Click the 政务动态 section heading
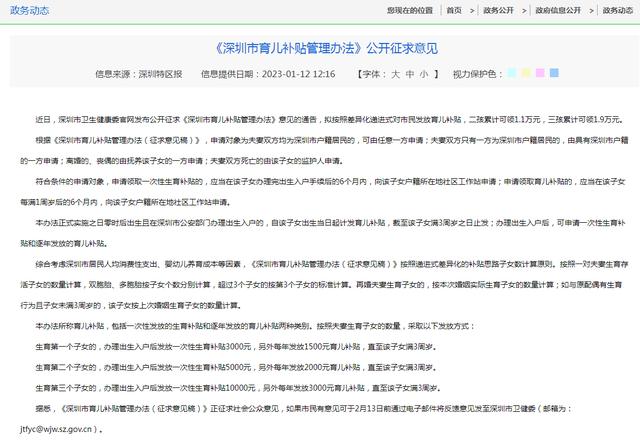The width and height of the screenshot is (640, 445). point(29,10)
